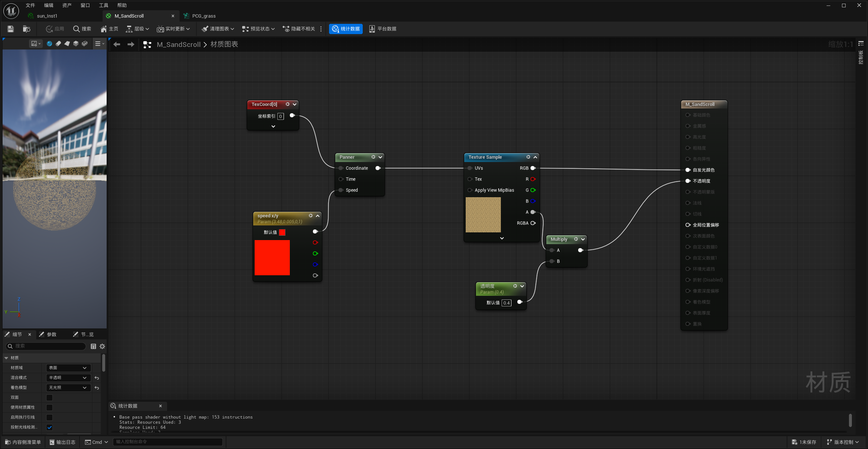Open the 清理图表 dropdown

pos(218,29)
